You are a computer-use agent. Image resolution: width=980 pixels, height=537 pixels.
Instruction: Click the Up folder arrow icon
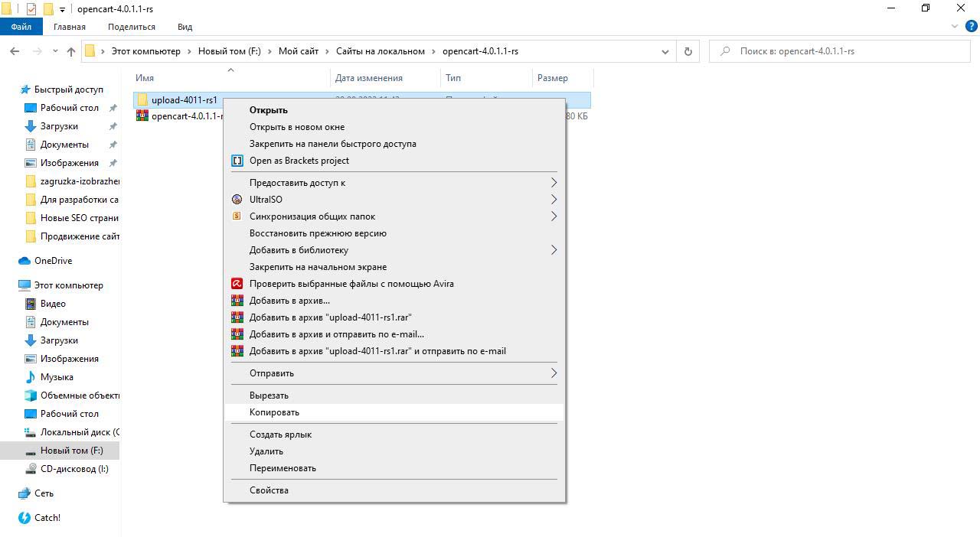click(x=71, y=51)
